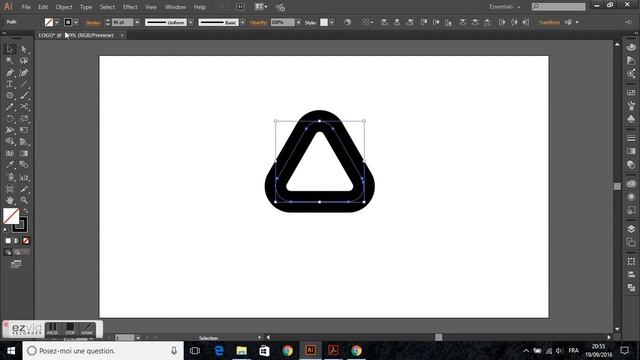Open fill color dropdown in control bar
This screenshot has width=640, height=360.
coord(57,22)
